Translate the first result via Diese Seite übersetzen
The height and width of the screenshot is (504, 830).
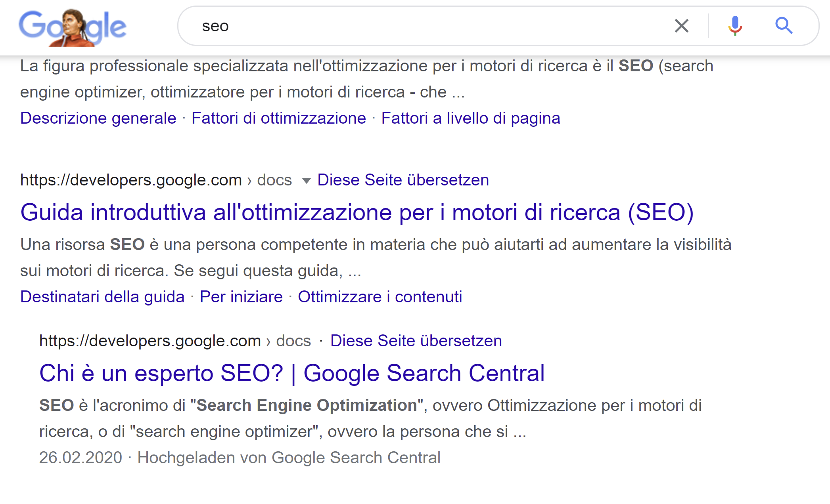(402, 180)
